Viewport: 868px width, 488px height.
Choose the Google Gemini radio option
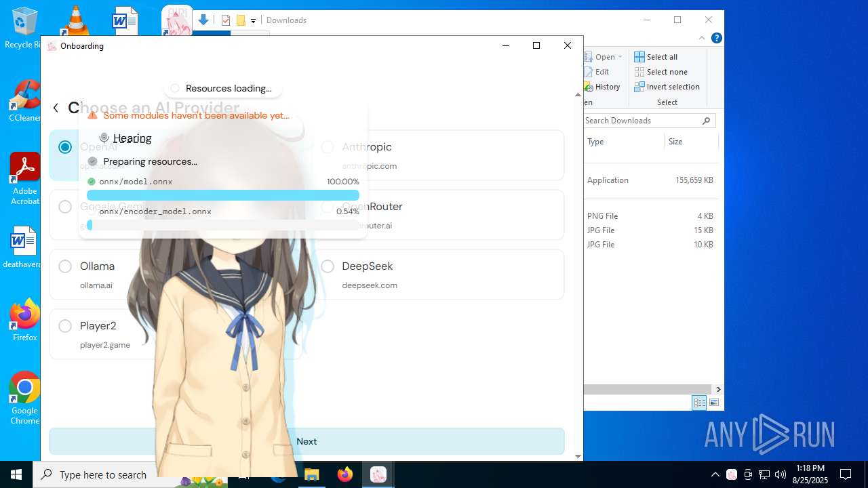[x=65, y=207]
